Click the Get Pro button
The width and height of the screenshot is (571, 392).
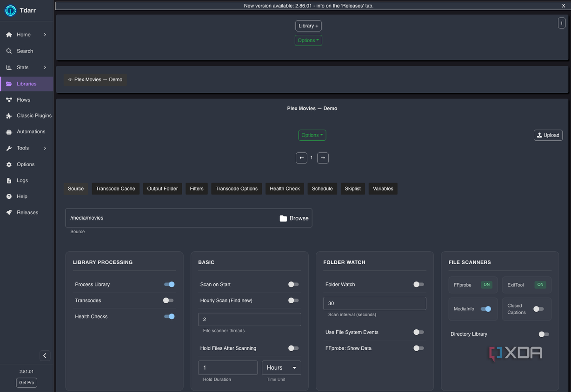pos(27,383)
